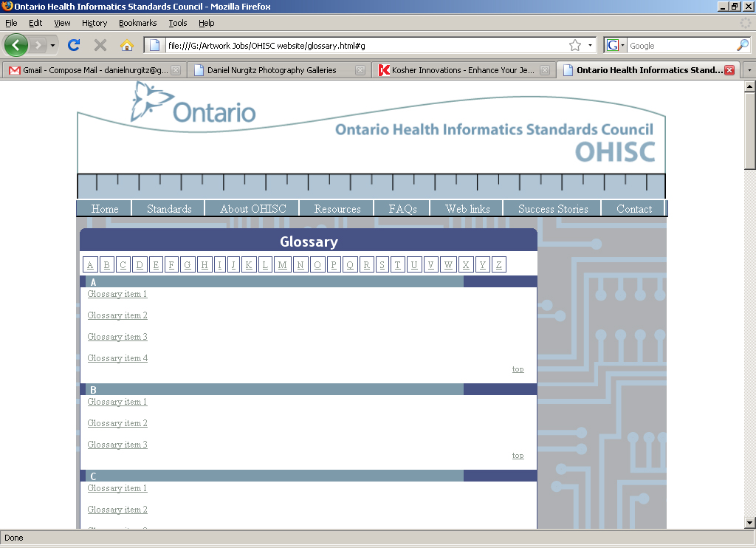Click the vertical scrollbar down arrow
Image resolution: width=756 pixels, height=548 pixels.
coord(750,522)
